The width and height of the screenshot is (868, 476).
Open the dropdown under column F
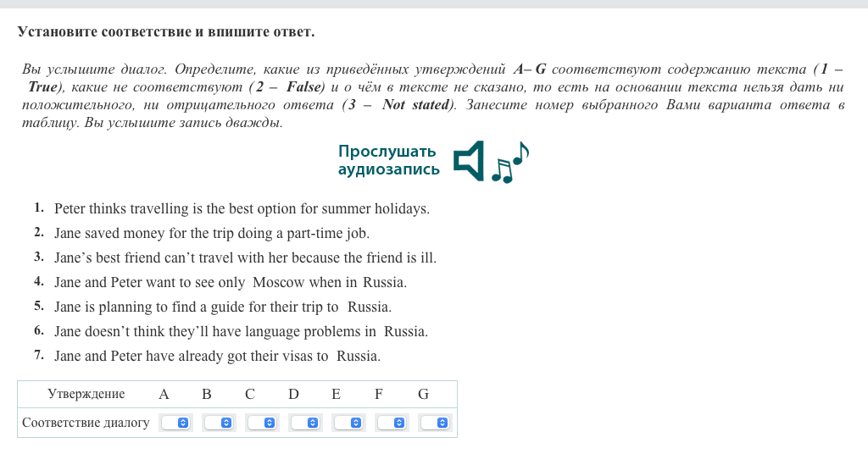392,423
